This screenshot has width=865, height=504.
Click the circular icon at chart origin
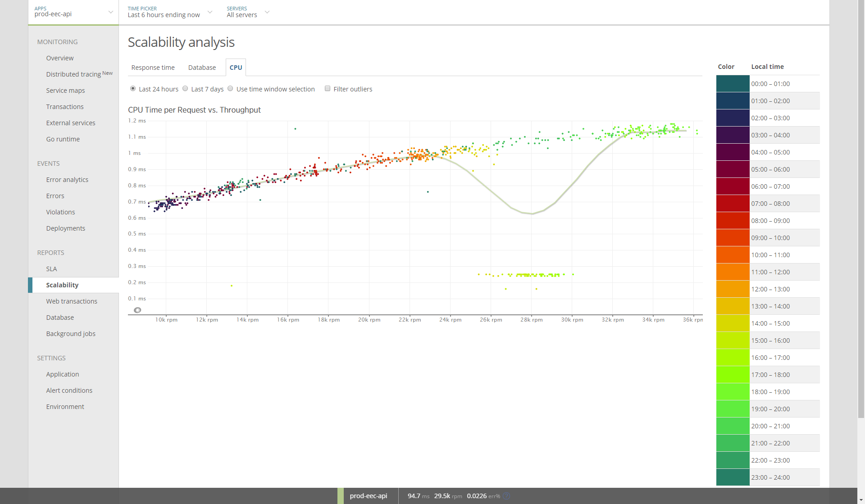(x=137, y=310)
